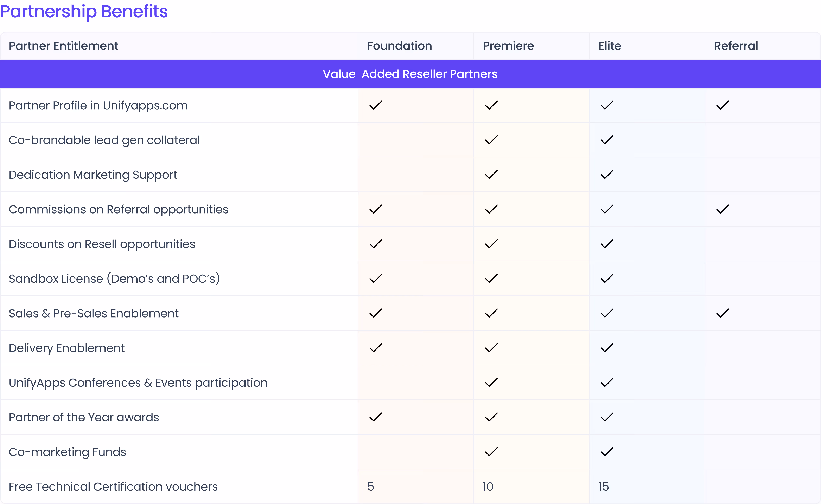
Task: Select the Referral column header
Action: (x=736, y=46)
